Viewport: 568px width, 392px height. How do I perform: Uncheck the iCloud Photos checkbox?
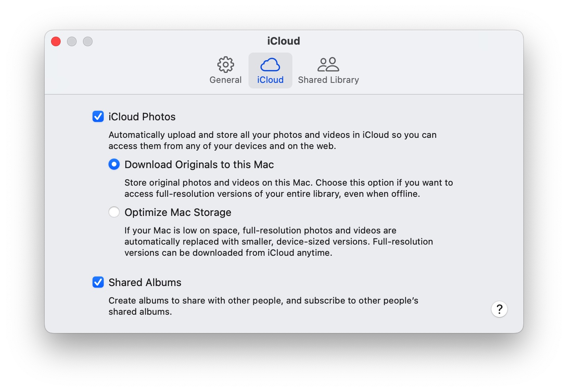(98, 116)
